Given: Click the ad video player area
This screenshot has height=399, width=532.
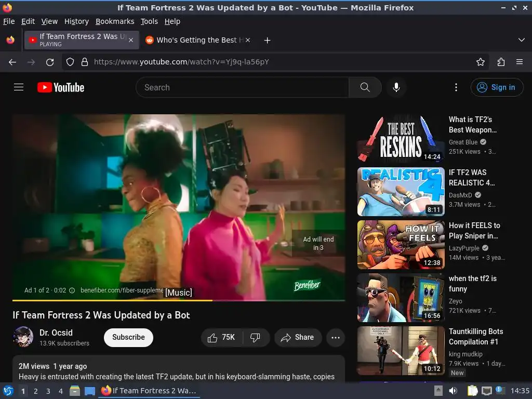Looking at the screenshot, I should 179,207.
